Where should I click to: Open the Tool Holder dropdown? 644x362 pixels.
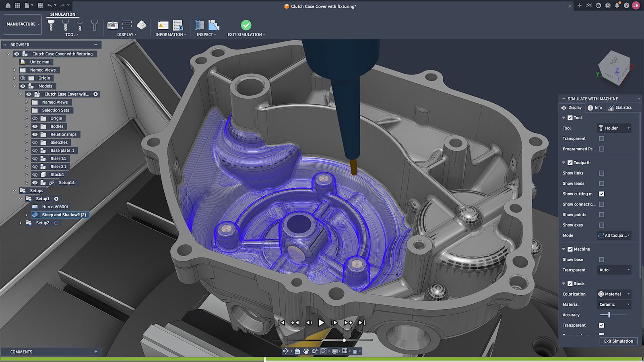[x=615, y=128]
